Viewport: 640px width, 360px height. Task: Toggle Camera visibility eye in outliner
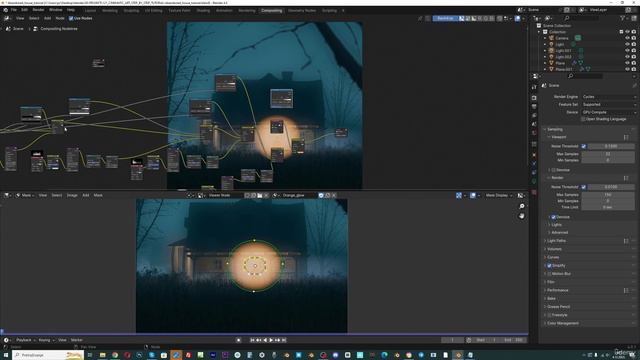[627, 38]
